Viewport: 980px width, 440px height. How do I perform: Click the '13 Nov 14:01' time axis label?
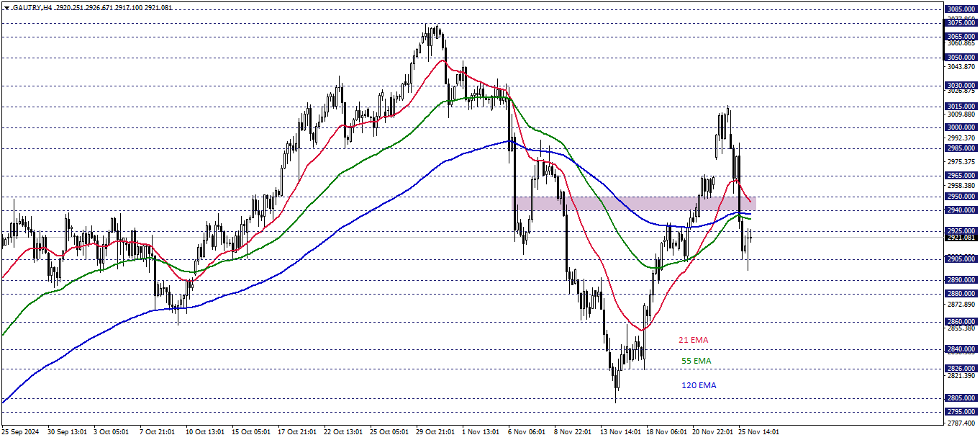click(x=619, y=432)
